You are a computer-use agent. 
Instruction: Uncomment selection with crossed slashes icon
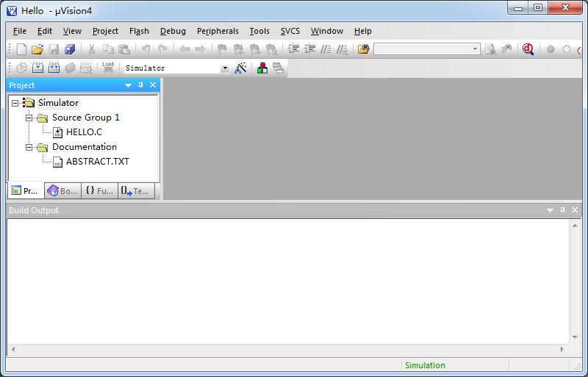tap(342, 49)
